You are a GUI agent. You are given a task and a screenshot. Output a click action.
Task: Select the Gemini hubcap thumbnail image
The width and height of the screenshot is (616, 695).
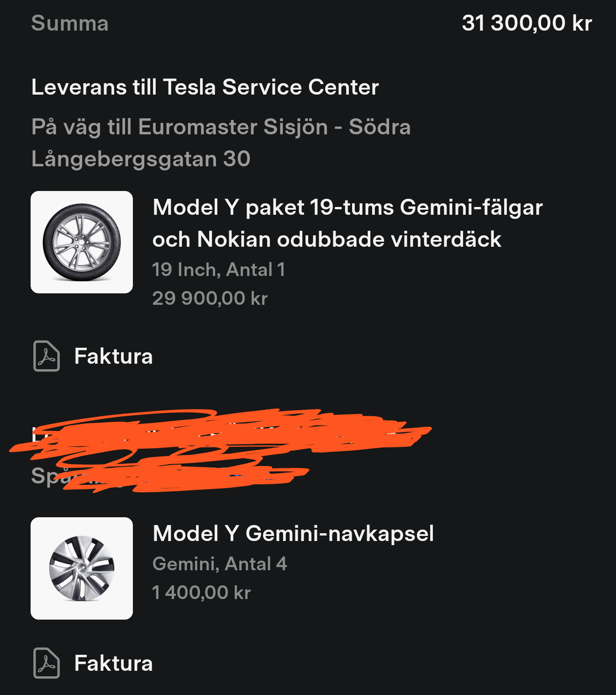[x=82, y=568]
